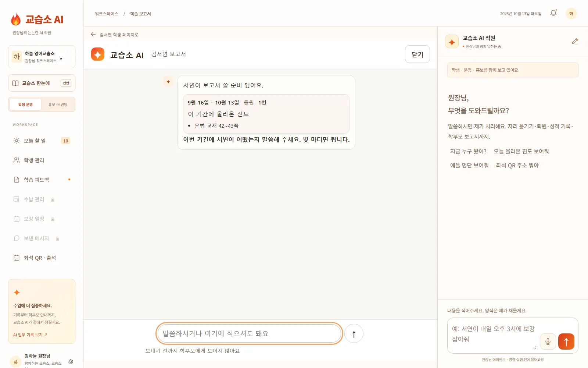
Task: Click the 닫기 button
Action: (417, 54)
